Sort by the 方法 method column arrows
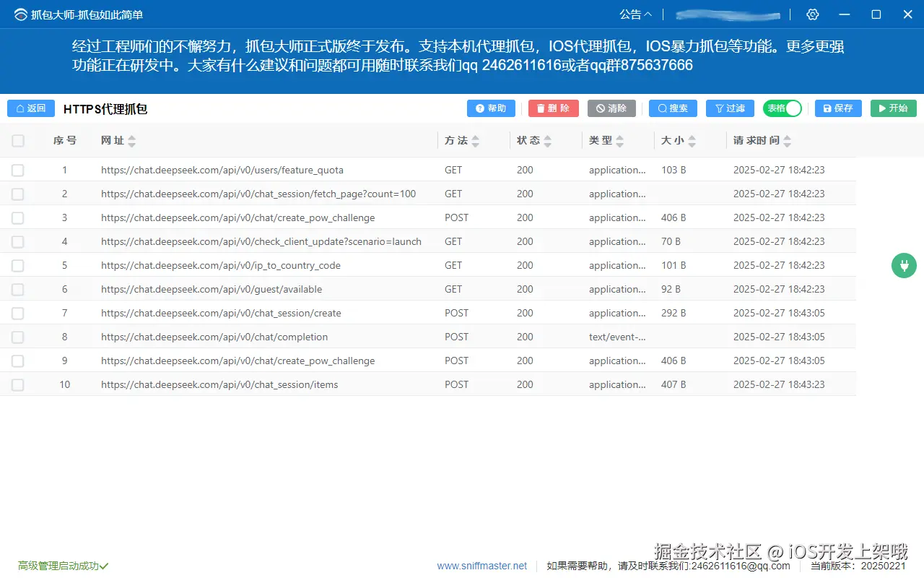Screen dimensions: 924x578 pos(475,141)
